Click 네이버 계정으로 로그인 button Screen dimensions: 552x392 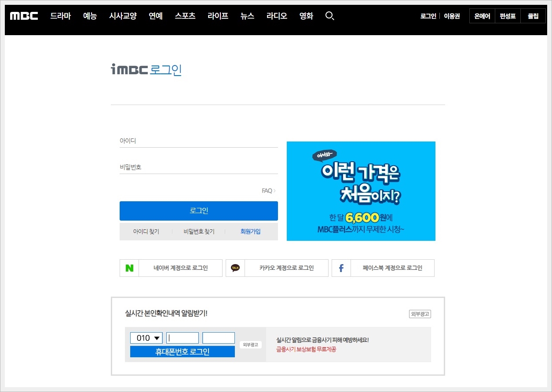point(171,268)
